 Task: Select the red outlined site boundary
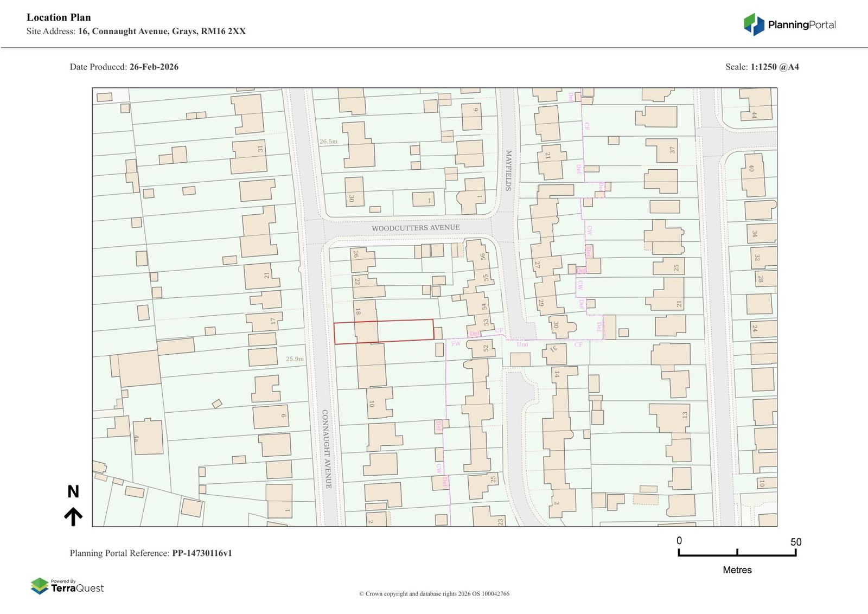[384, 331]
